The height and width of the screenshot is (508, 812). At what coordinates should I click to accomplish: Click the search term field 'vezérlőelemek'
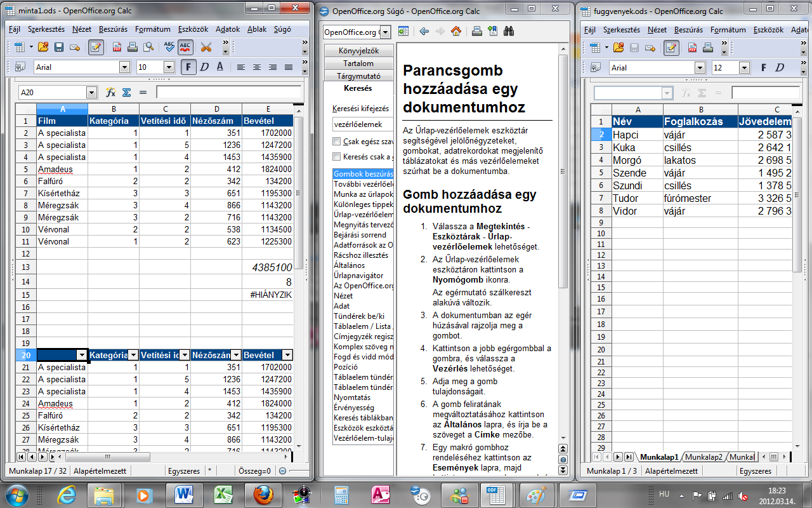(x=363, y=124)
